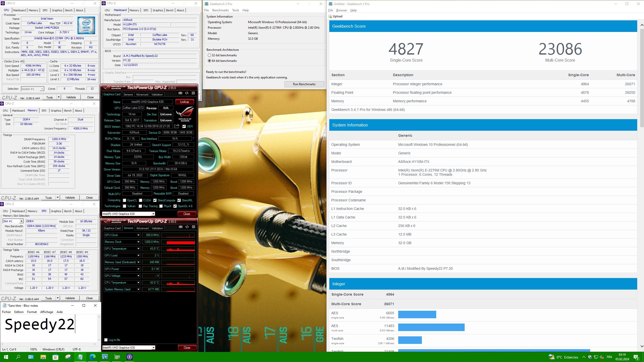
Task: Enable Log to file in GPU-Z Sensors
Action: [106, 340]
